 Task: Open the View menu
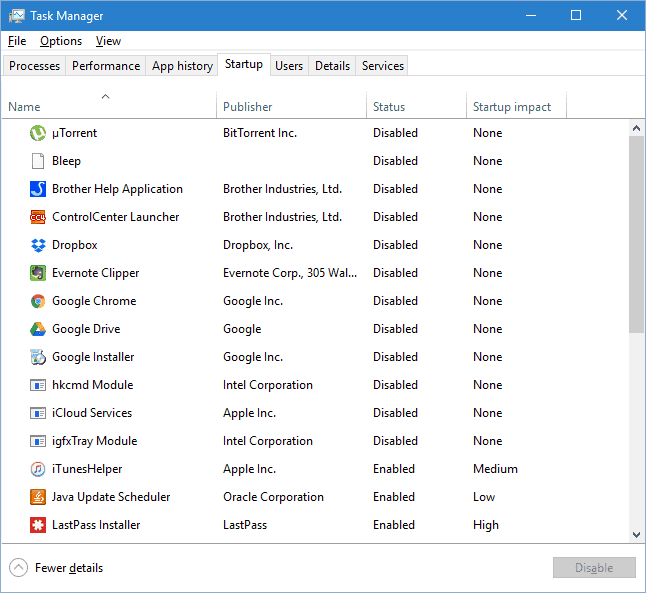(x=108, y=41)
